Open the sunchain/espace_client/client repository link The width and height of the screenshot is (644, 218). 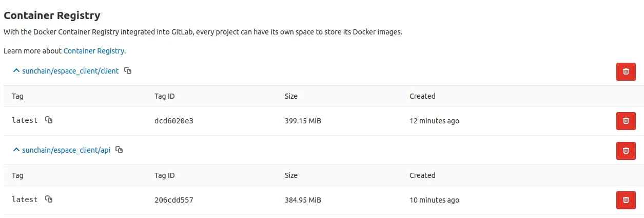[70, 71]
